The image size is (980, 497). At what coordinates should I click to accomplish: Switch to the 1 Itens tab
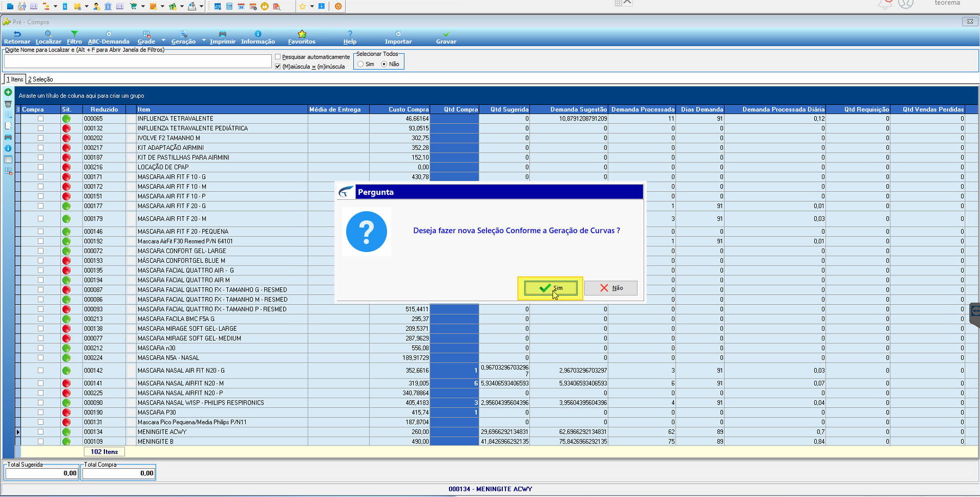15,79
